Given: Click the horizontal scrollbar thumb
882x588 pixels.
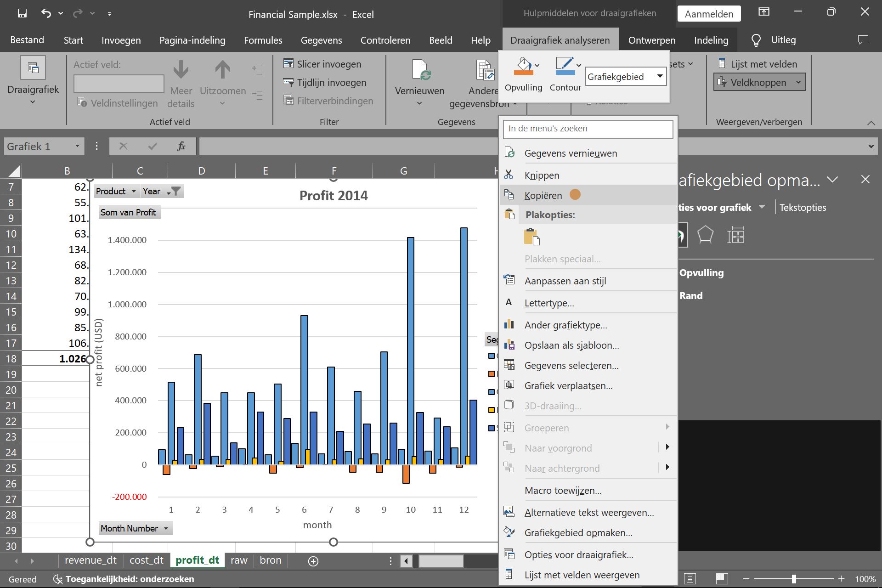Looking at the screenshot, I should 441,561.
